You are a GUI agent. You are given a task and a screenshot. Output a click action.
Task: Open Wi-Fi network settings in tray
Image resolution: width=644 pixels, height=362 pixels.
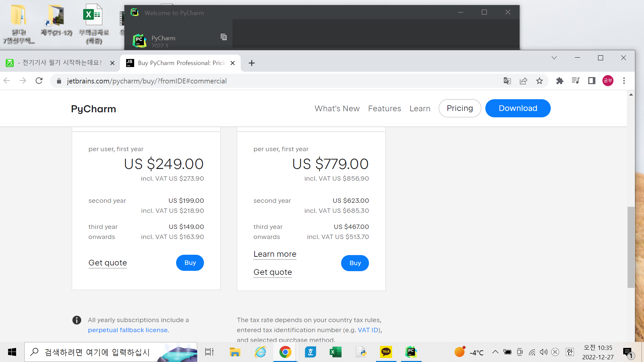(x=532, y=352)
